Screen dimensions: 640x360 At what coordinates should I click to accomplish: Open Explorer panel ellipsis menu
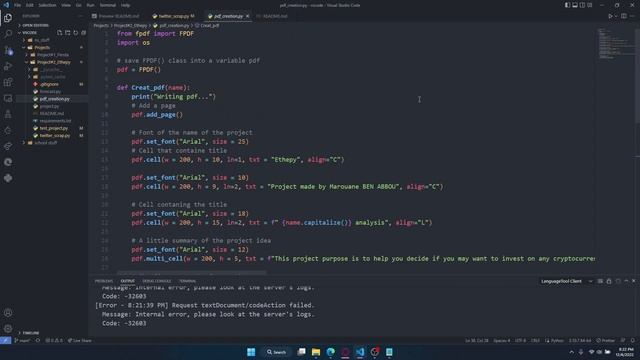[x=80, y=16]
